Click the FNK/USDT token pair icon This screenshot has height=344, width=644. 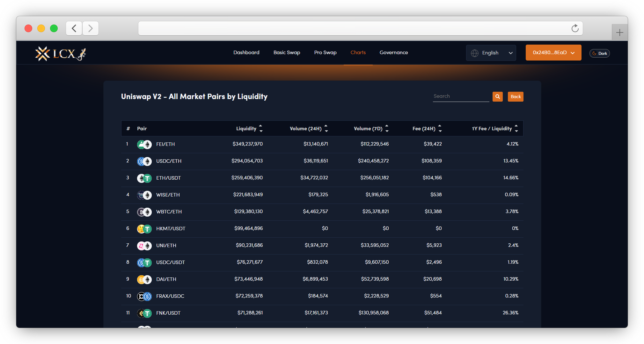(x=144, y=313)
